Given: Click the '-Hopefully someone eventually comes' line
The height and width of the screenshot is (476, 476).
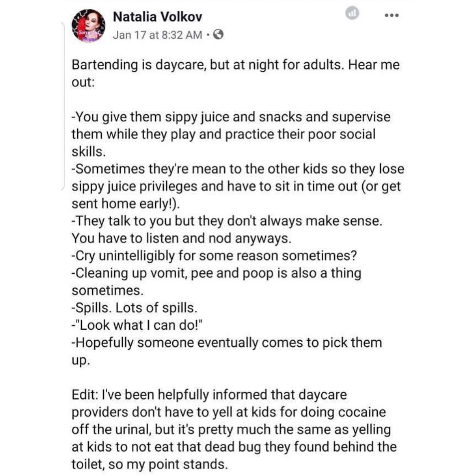Looking at the screenshot, I should (227, 343).
